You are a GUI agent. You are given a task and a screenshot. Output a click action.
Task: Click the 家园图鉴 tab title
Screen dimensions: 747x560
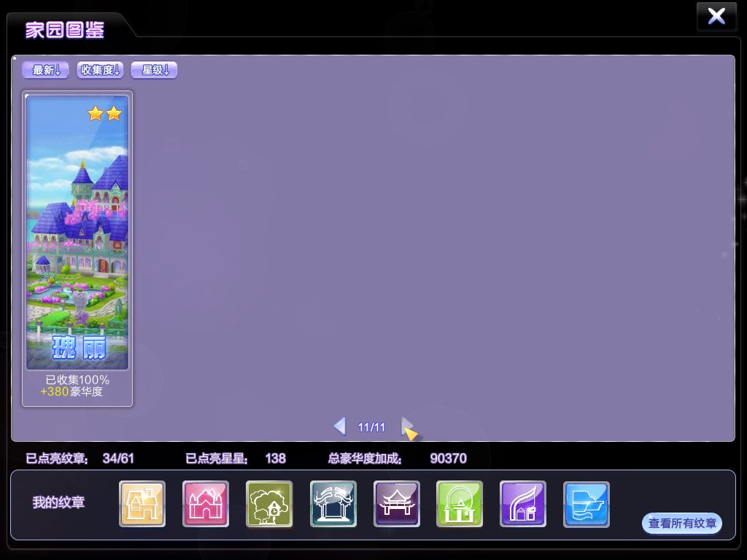[65, 30]
